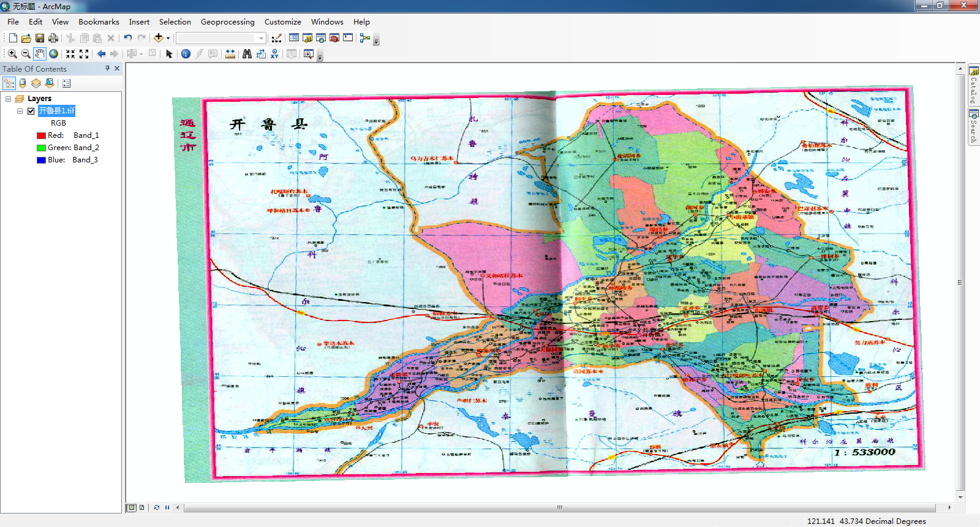The width and height of the screenshot is (980, 527).
Task: Open the Tools toolbar options arrow
Action: [320, 57]
